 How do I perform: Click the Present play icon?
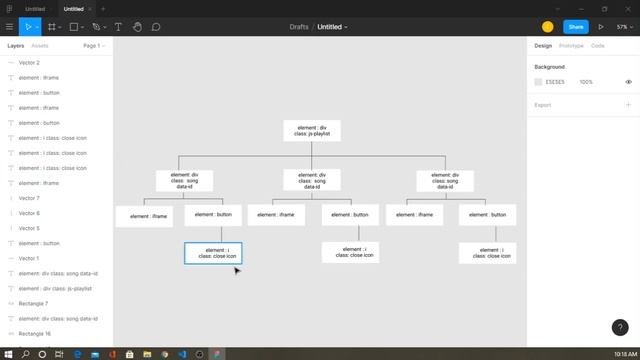point(601,27)
